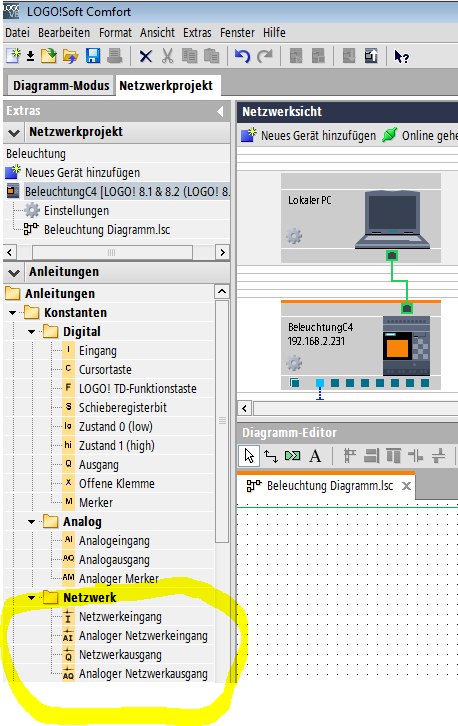458x726 pixels.
Task: Select the Merker block
Action: click(x=96, y=503)
